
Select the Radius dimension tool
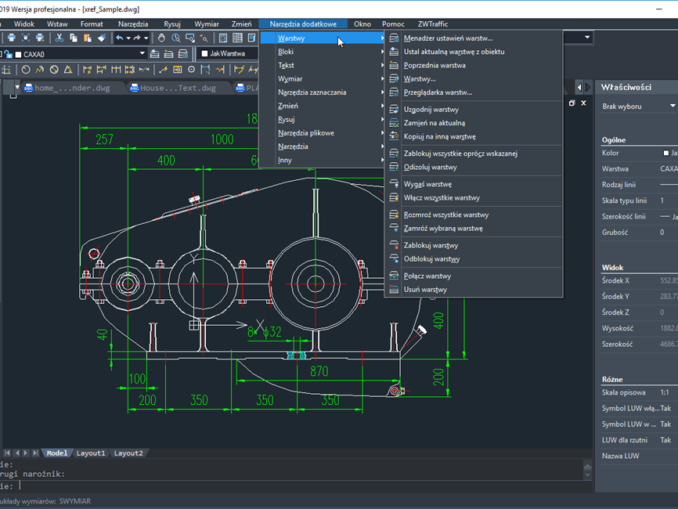[x=26, y=70]
